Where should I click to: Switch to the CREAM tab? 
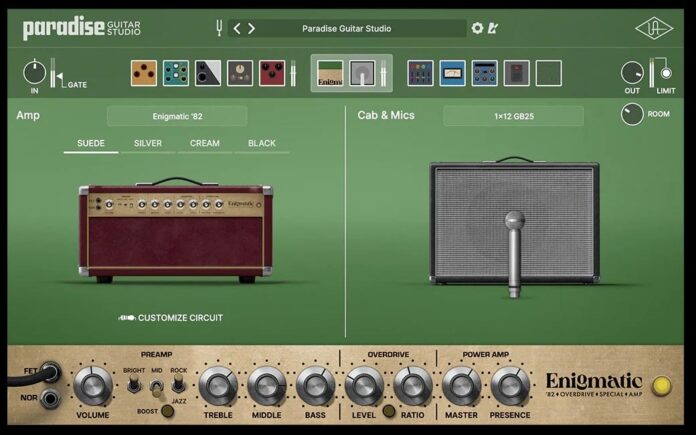(x=205, y=143)
